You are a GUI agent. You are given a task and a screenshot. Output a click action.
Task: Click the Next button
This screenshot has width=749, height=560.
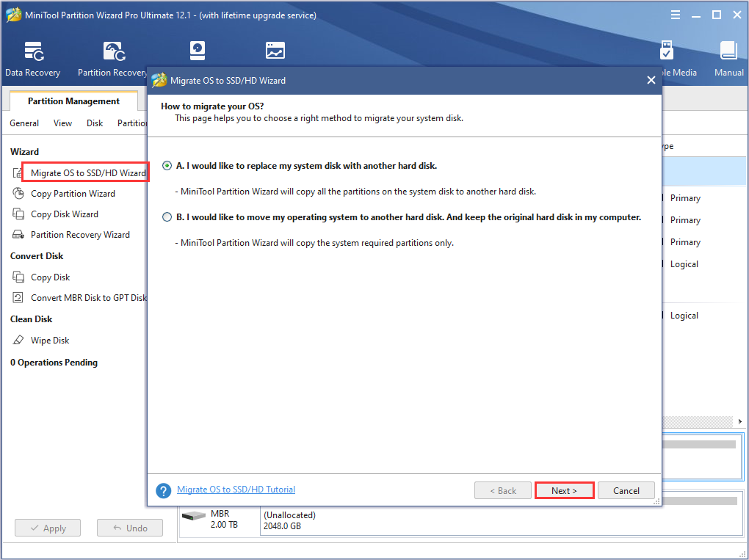[564, 491]
